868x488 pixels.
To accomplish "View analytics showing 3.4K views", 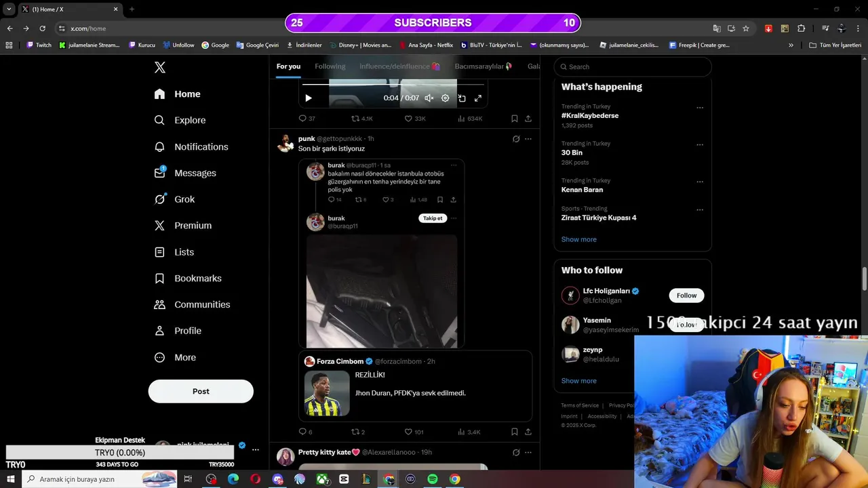I will (x=469, y=432).
